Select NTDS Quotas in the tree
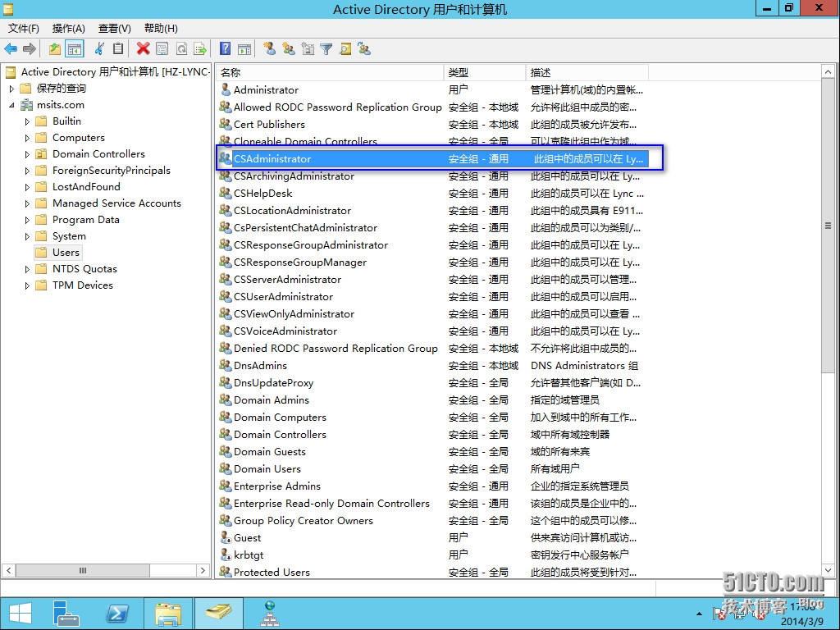840x630 pixels. (84, 269)
